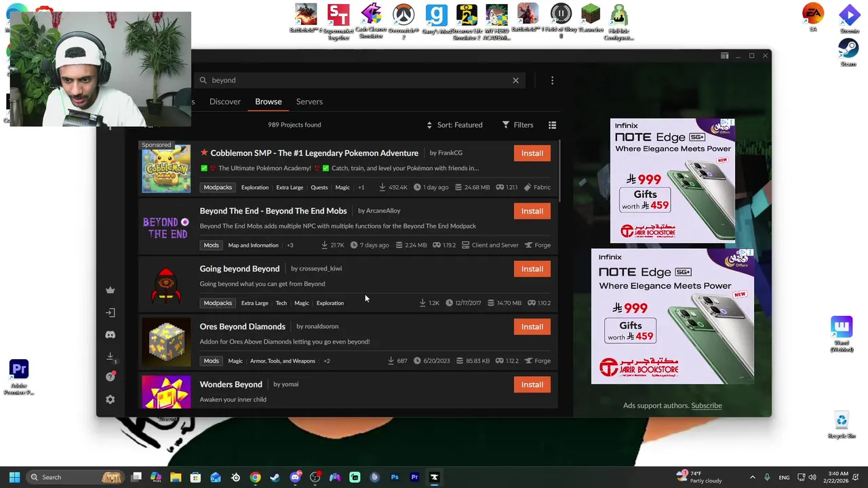
Task: Install the Wonders Beyond project
Action: [x=532, y=384]
